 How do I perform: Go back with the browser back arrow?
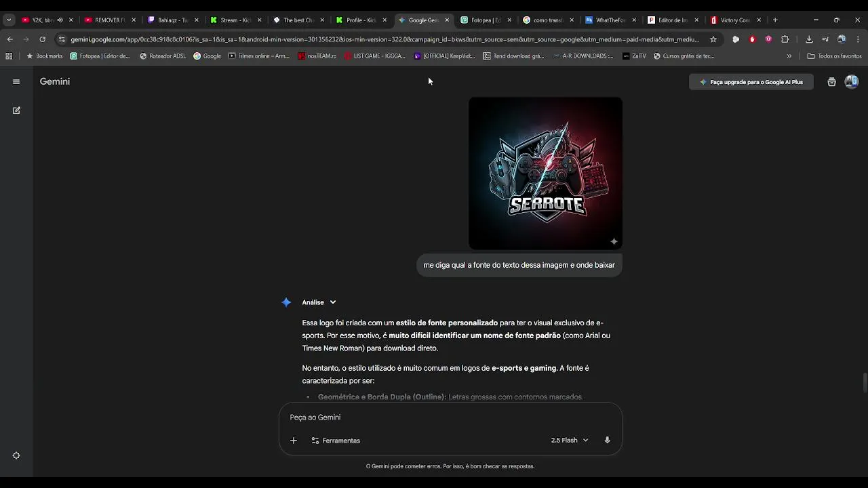click(9, 39)
